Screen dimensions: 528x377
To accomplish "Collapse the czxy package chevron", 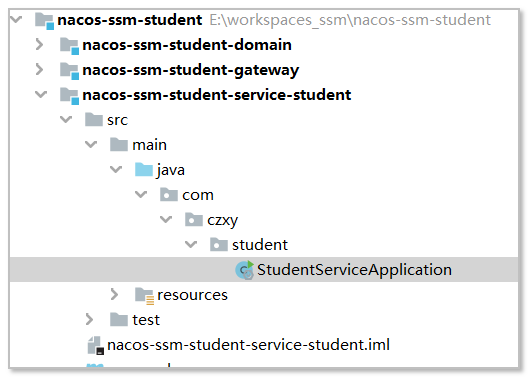I will pyautogui.click(x=166, y=219).
